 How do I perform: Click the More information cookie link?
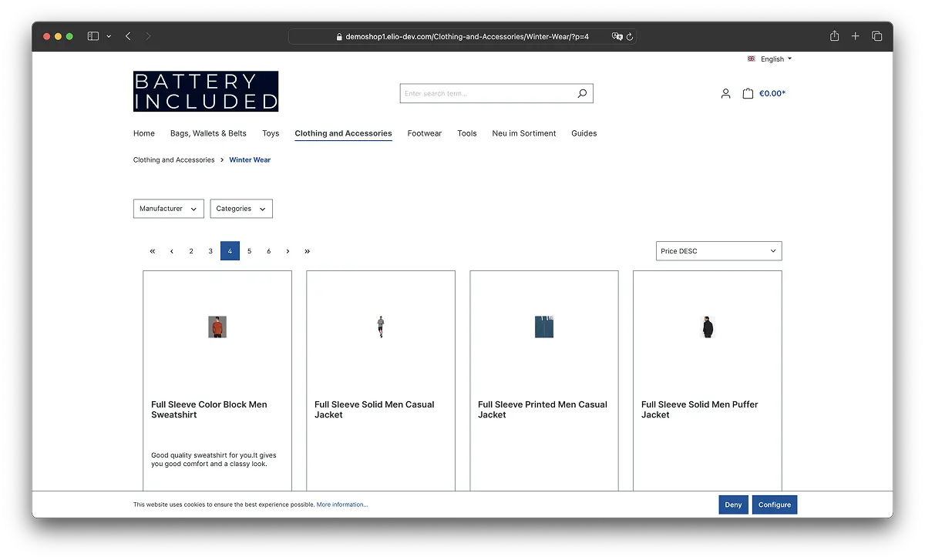pyautogui.click(x=342, y=505)
